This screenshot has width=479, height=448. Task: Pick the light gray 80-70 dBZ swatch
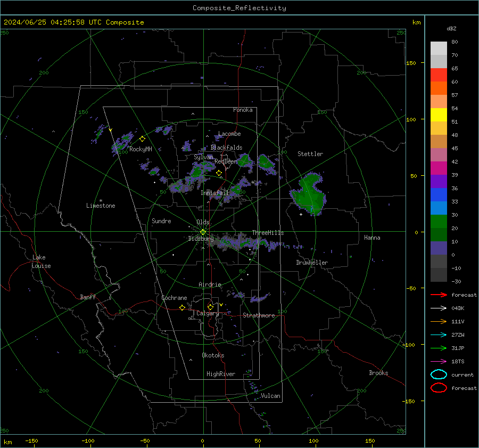coord(439,48)
